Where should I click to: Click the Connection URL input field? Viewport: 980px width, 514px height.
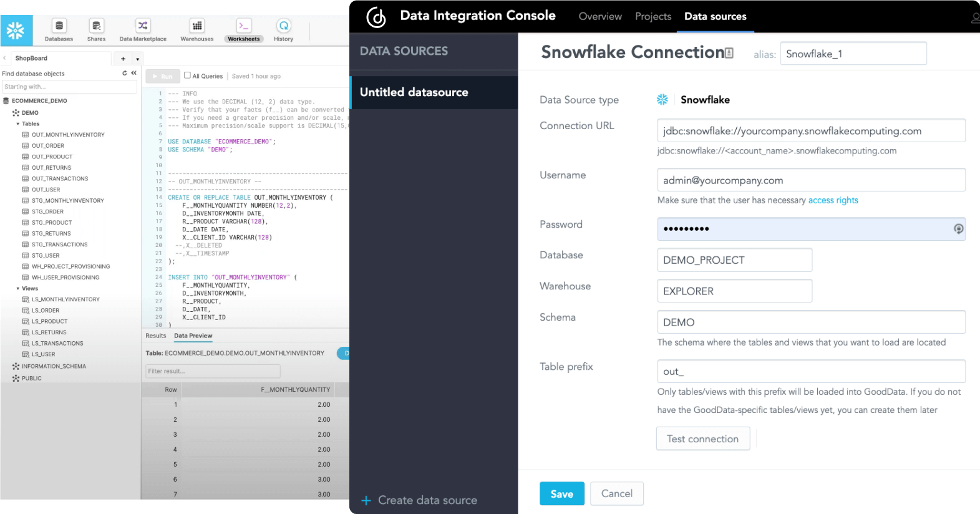pyautogui.click(x=812, y=130)
